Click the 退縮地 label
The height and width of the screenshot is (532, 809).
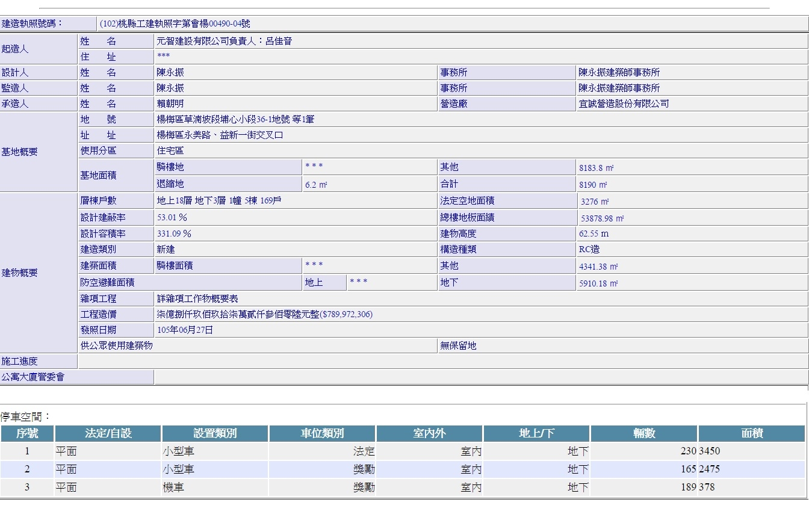tap(170, 184)
